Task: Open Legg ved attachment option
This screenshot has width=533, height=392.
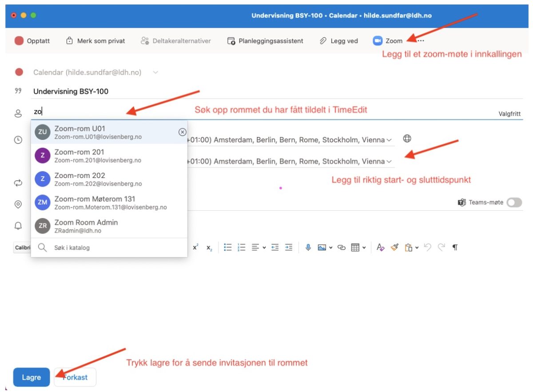Action: tap(338, 41)
